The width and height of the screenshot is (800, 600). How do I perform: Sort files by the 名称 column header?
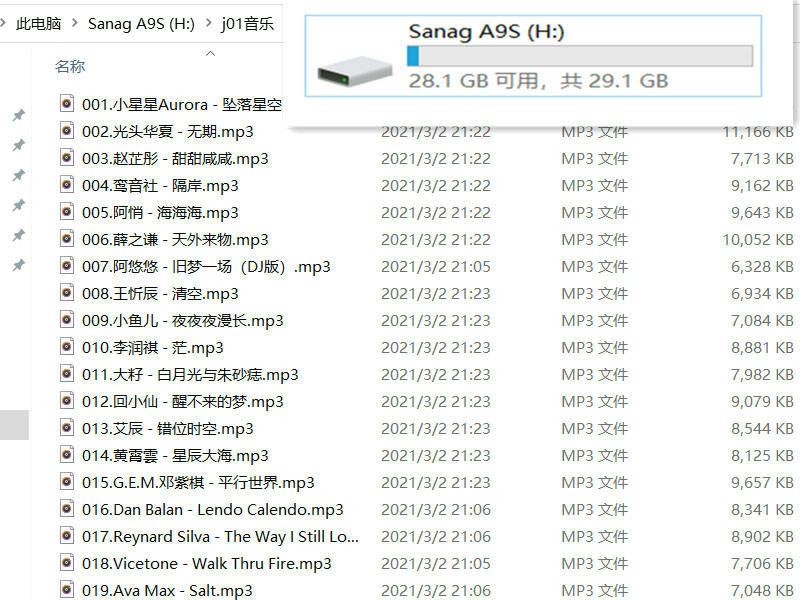point(70,66)
